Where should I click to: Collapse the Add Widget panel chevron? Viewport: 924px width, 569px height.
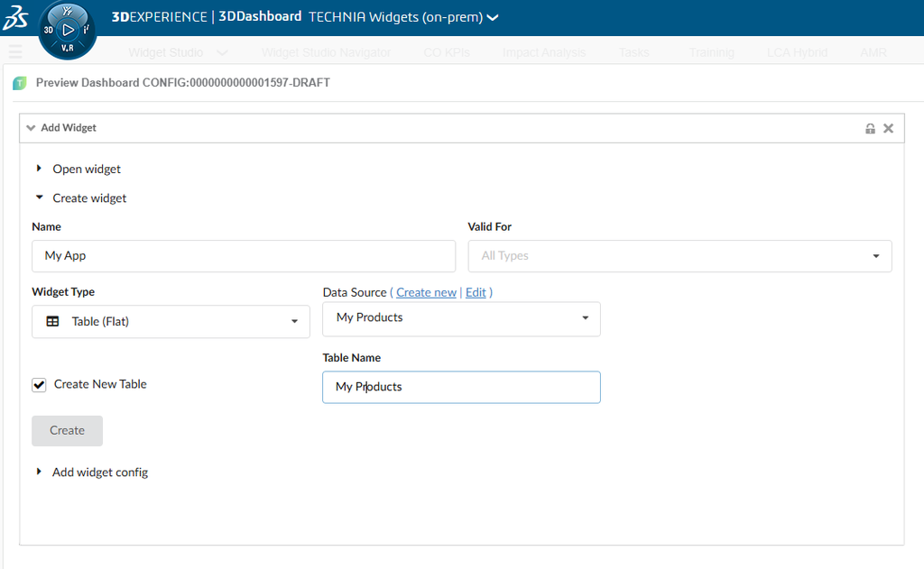coord(31,128)
